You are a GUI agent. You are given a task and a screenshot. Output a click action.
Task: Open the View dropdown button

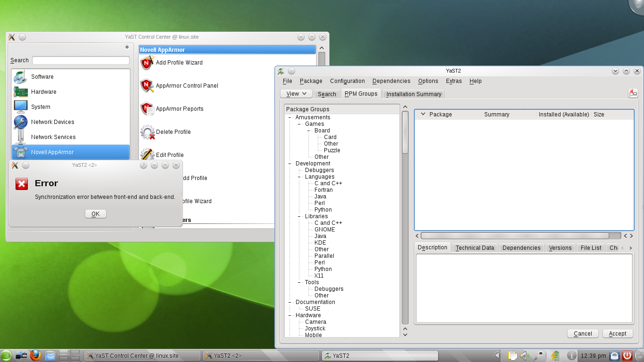tap(297, 93)
